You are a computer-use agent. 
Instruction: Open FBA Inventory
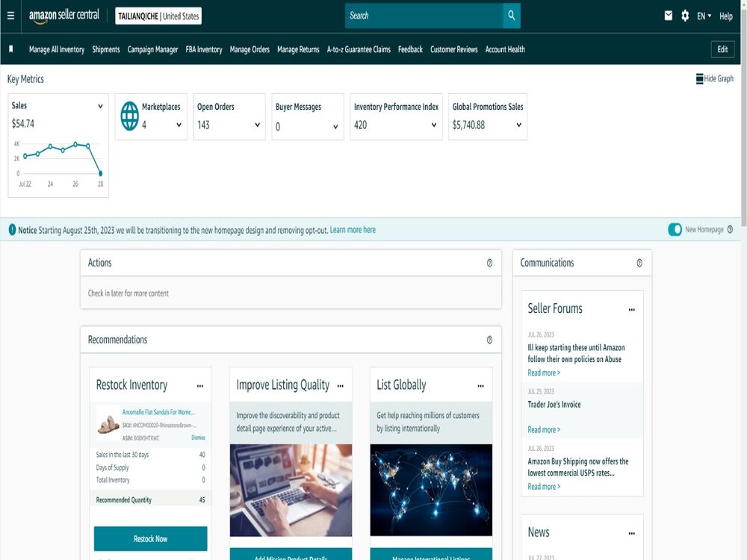pyautogui.click(x=204, y=49)
